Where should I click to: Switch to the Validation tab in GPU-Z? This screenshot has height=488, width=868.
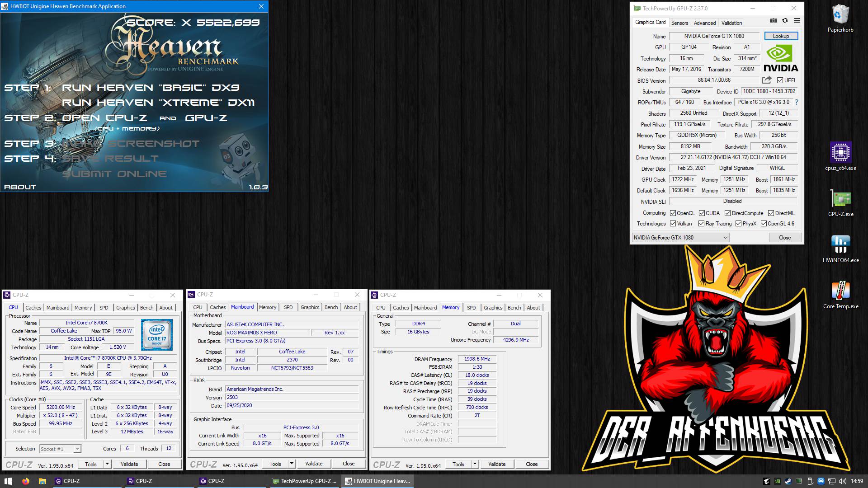click(731, 23)
